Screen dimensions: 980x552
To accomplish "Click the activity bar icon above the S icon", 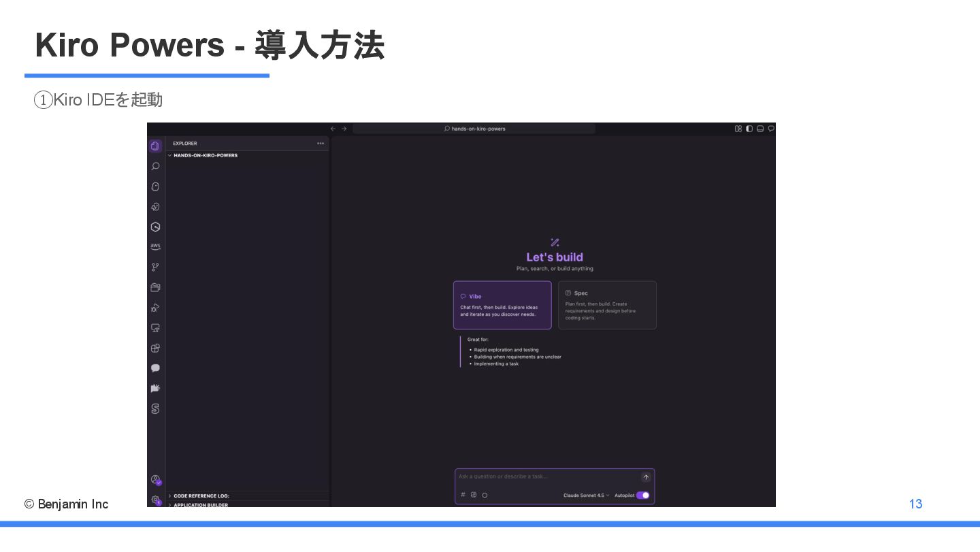I will pyautogui.click(x=155, y=388).
